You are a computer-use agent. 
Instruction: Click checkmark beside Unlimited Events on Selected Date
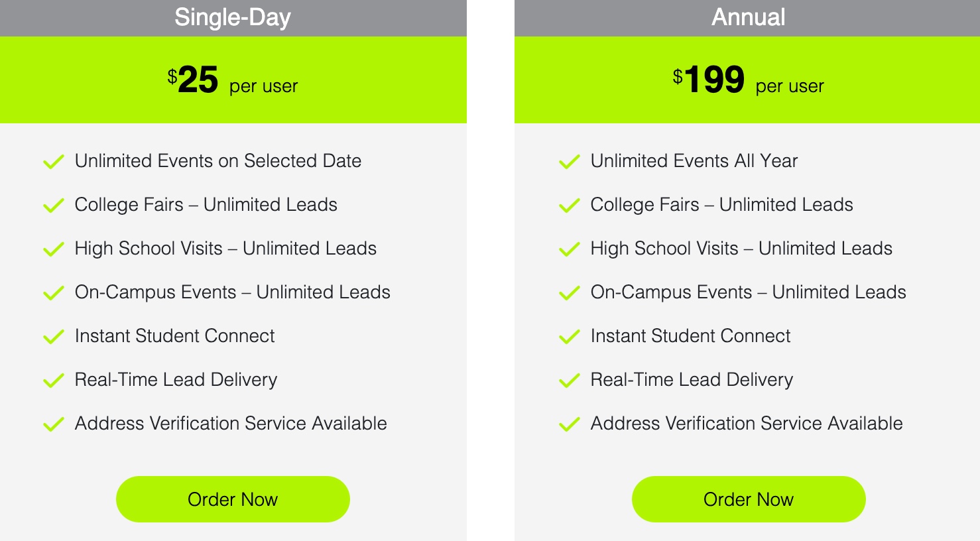pos(54,162)
